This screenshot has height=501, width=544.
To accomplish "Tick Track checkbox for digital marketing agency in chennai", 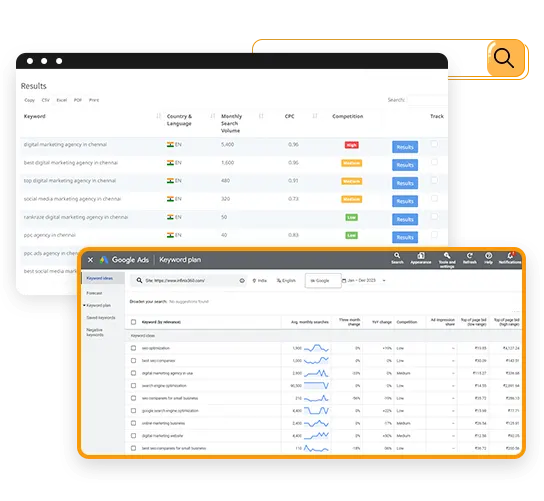I will coord(434,144).
